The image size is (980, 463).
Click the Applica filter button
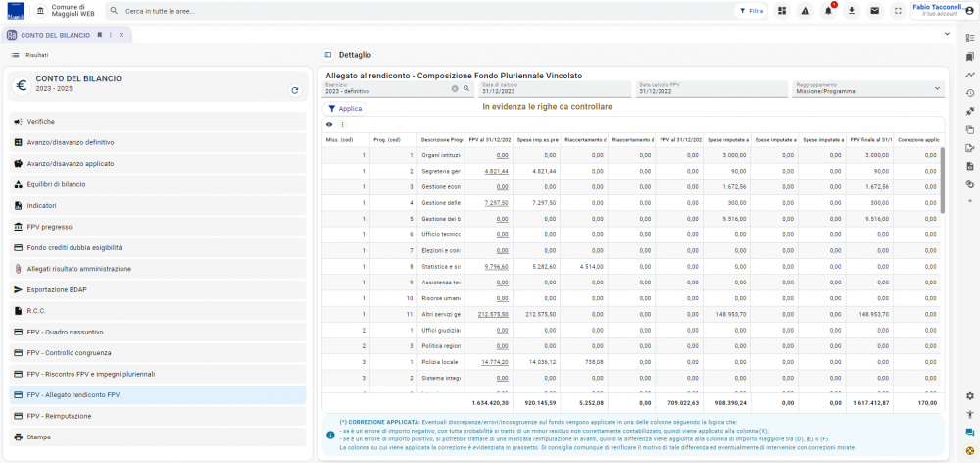click(x=344, y=108)
